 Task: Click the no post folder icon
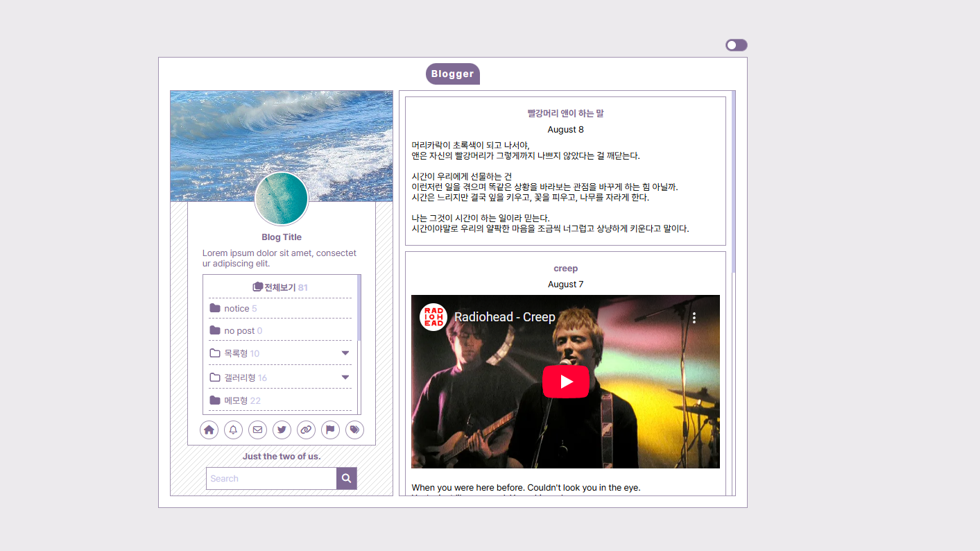point(215,330)
